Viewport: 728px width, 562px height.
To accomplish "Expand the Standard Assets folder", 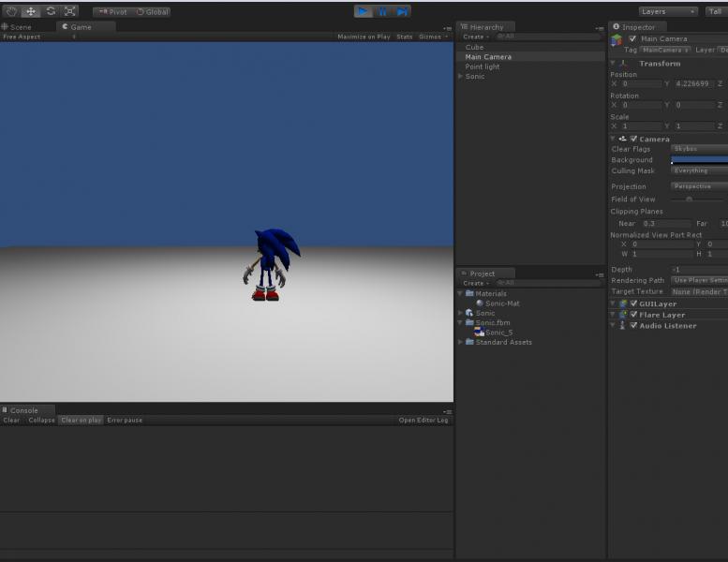I will [460, 342].
